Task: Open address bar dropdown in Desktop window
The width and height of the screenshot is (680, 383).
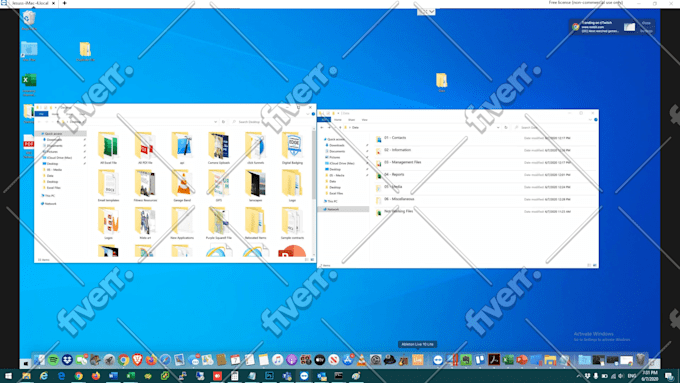Action: [215, 122]
